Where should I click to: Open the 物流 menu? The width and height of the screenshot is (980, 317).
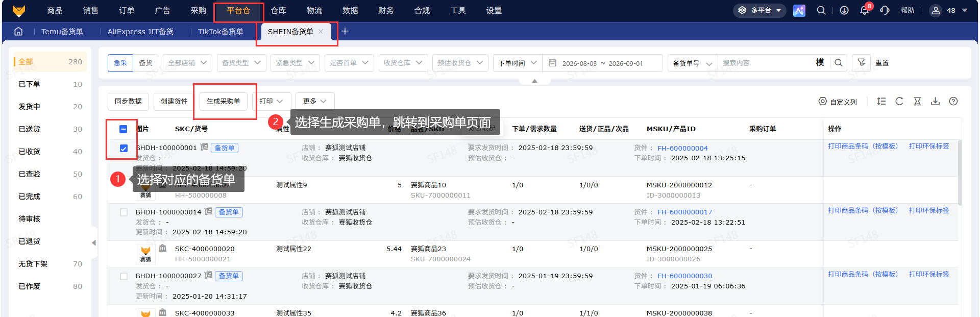point(314,10)
